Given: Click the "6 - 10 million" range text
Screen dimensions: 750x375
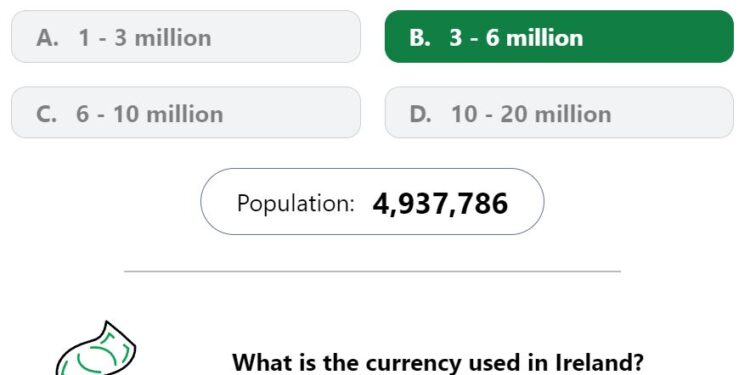Looking at the screenshot, I should (x=149, y=114).
